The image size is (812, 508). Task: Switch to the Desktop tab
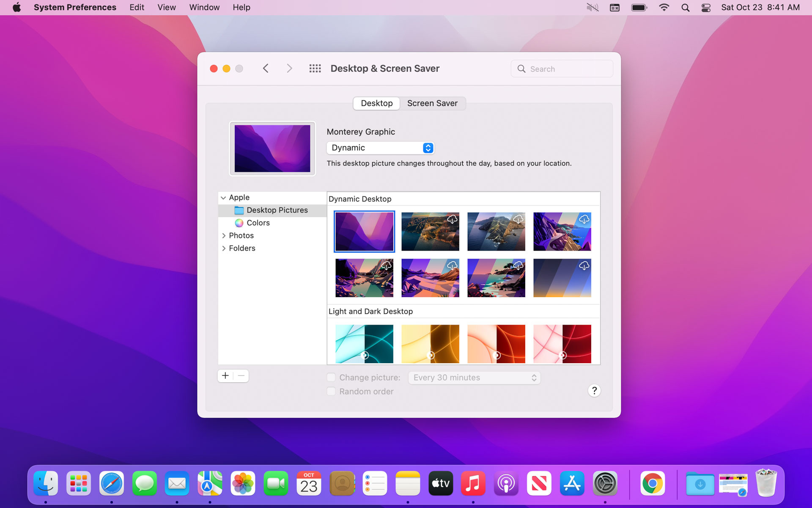(376, 103)
